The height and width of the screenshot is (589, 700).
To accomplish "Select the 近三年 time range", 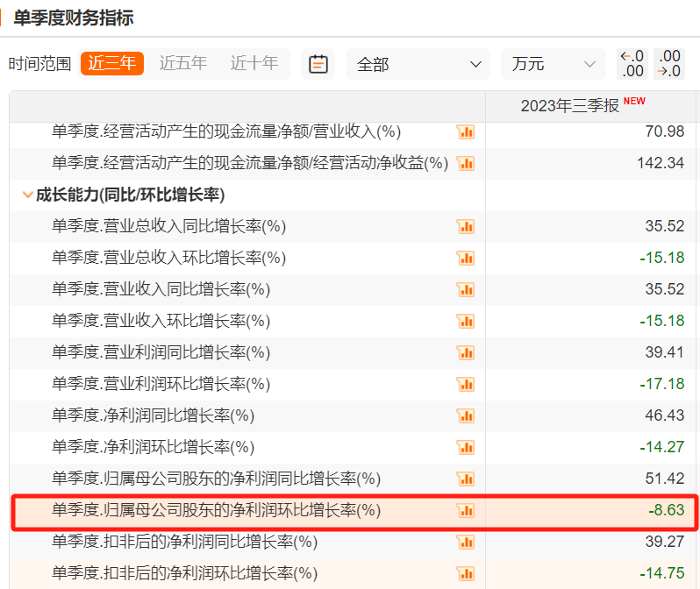I will click(112, 63).
